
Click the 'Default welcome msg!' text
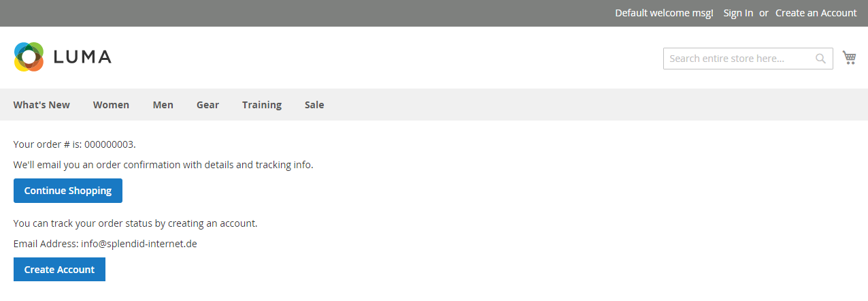(x=665, y=13)
